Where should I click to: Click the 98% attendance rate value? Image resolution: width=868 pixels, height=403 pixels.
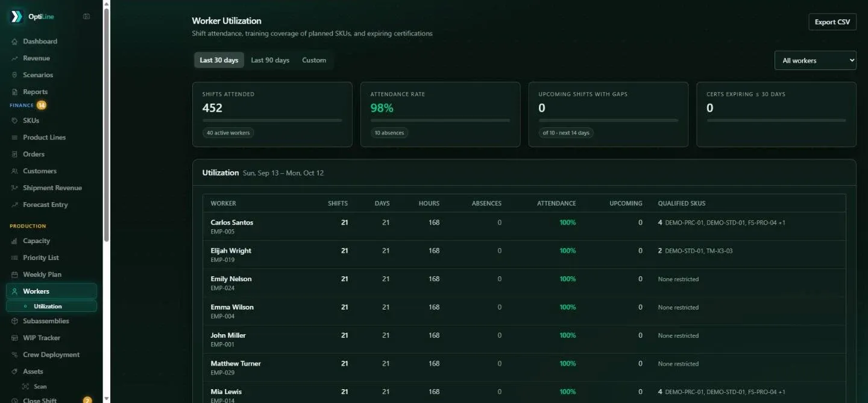click(382, 108)
